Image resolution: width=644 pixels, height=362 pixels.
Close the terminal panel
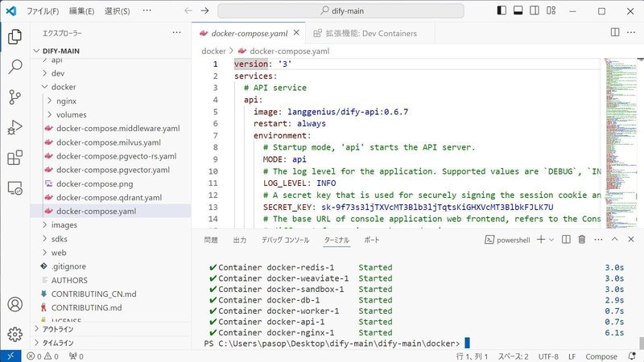(631, 239)
